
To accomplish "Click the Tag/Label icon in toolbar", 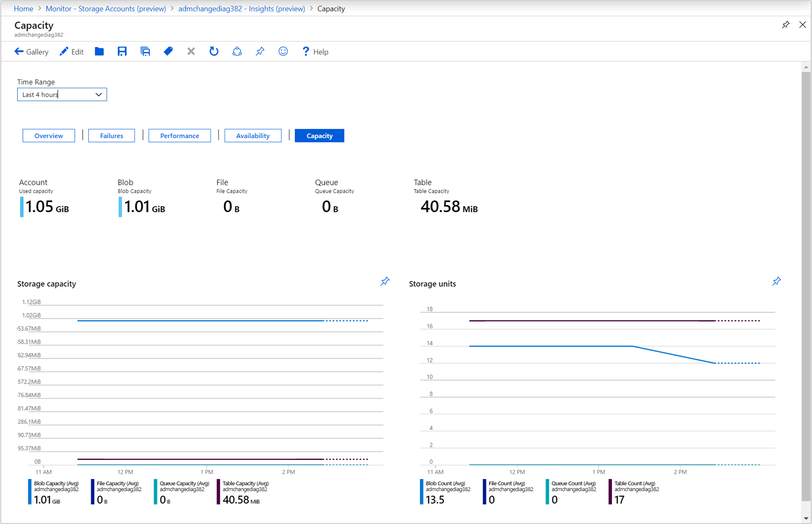I will point(168,52).
